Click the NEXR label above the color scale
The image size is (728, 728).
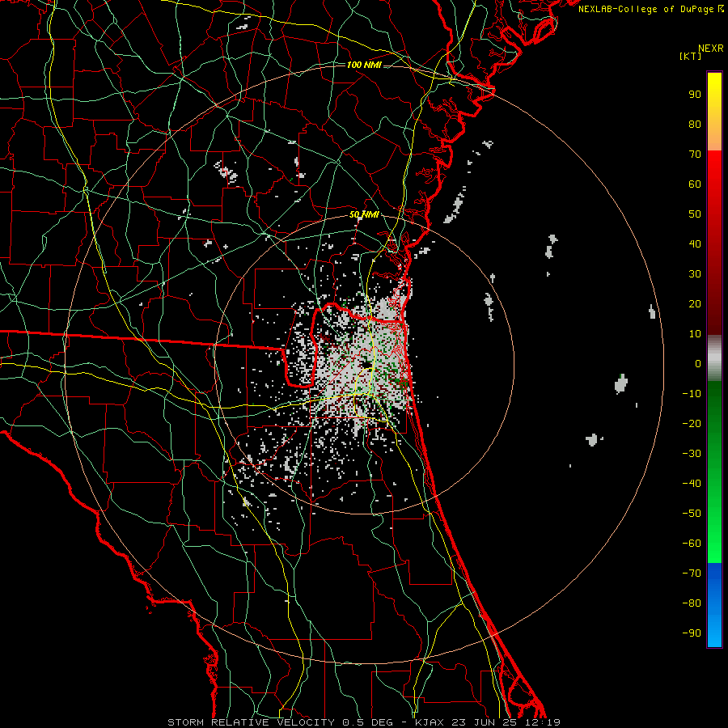[710, 49]
